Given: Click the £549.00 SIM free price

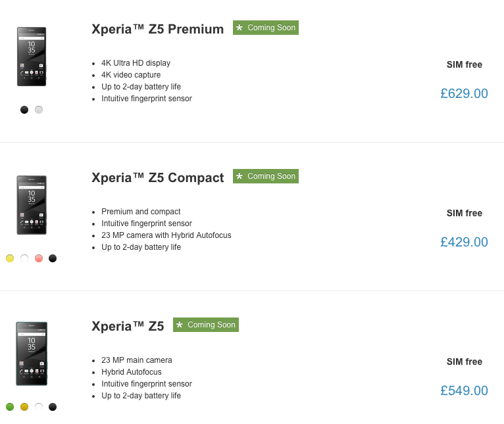Looking at the screenshot, I should point(464,390).
